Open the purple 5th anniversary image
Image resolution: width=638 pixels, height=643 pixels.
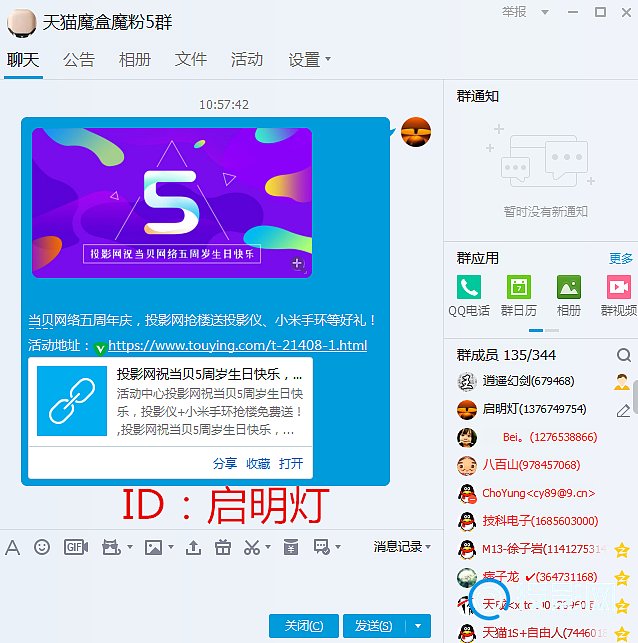click(x=172, y=203)
